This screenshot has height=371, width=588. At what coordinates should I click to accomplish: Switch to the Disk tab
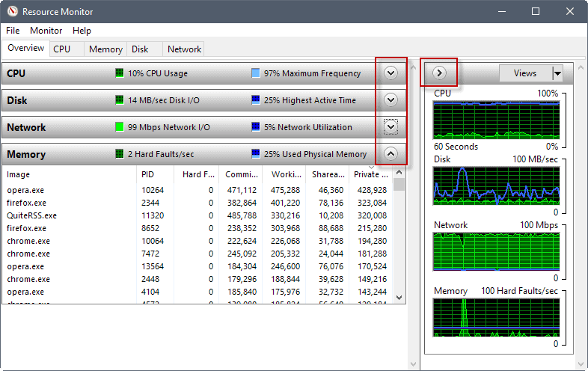point(140,49)
